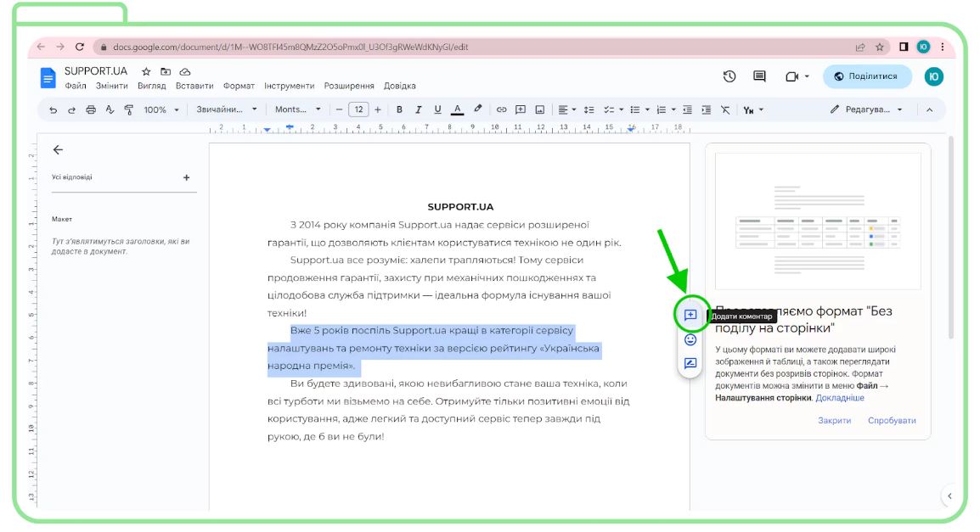Open the Інструменти menu
This screenshot has width=980, height=532.
tap(289, 87)
